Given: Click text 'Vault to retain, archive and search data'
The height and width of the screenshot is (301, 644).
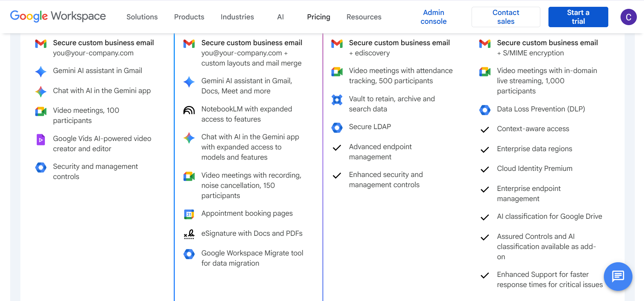Looking at the screenshot, I should [392, 104].
